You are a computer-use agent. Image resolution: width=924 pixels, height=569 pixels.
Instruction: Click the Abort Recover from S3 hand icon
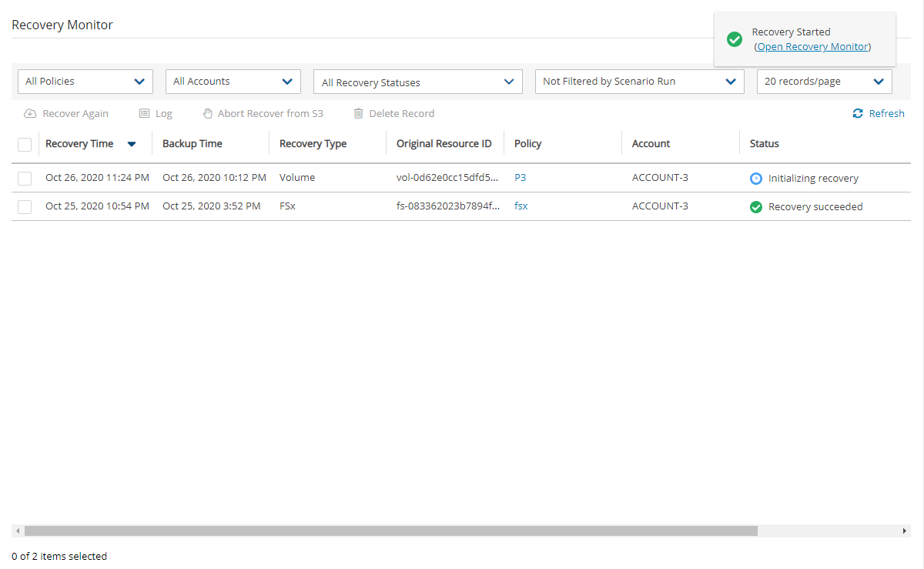point(207,114)
